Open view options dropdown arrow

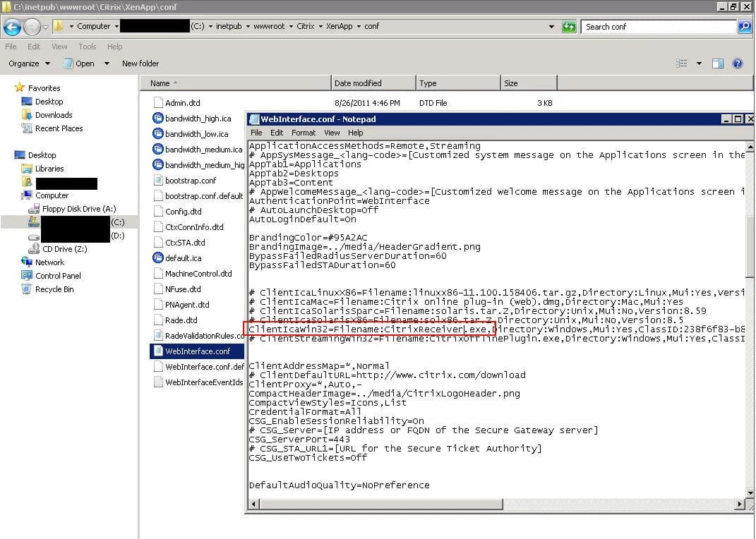(x=699, y=63)
